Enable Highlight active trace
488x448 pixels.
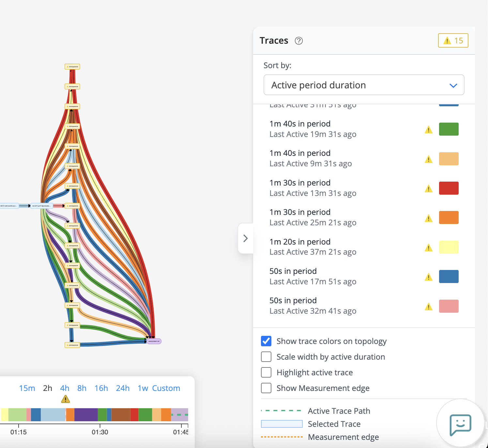266,372
